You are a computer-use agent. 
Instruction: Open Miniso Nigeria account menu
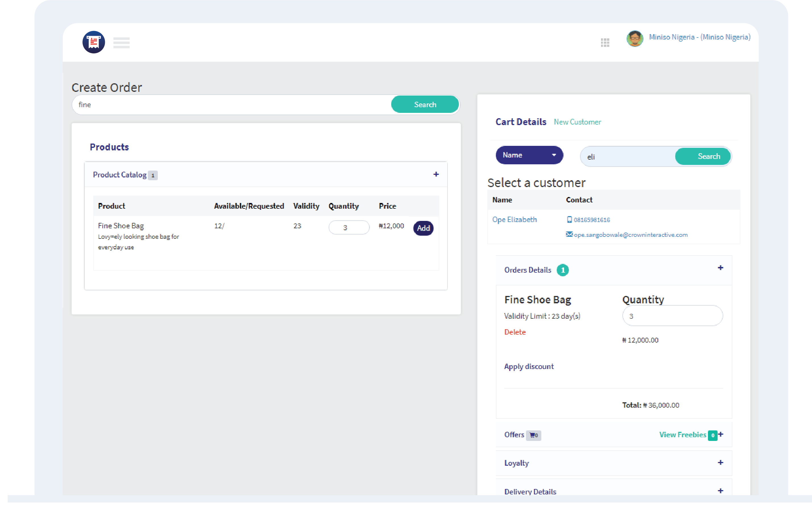(699, 37)
